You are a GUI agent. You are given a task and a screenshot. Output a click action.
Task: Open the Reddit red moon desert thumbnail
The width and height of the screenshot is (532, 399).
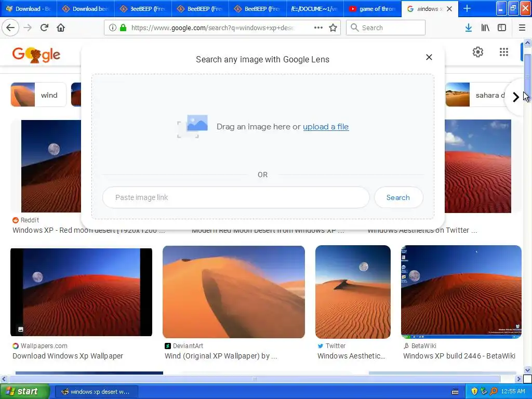tap(51, 166)
